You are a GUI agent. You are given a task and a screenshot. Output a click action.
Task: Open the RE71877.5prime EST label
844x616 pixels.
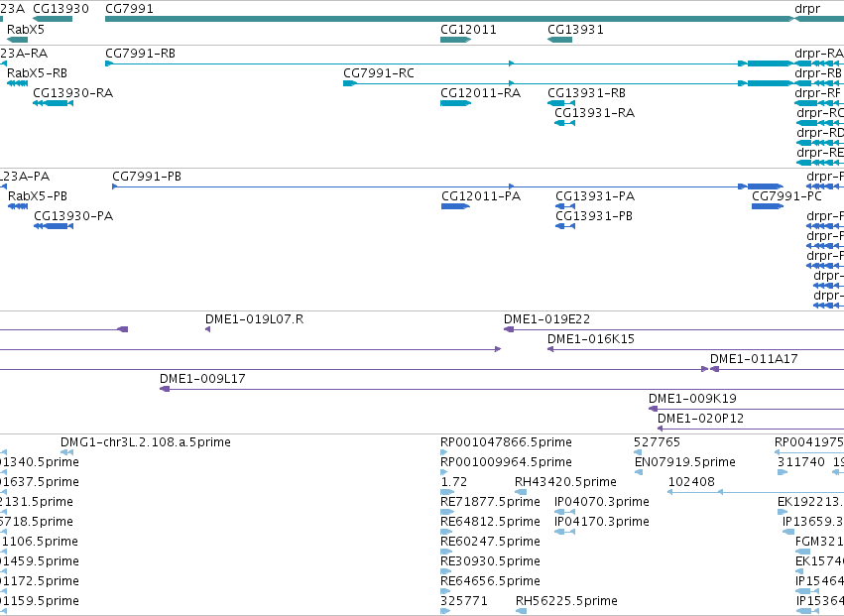(490, 502)
